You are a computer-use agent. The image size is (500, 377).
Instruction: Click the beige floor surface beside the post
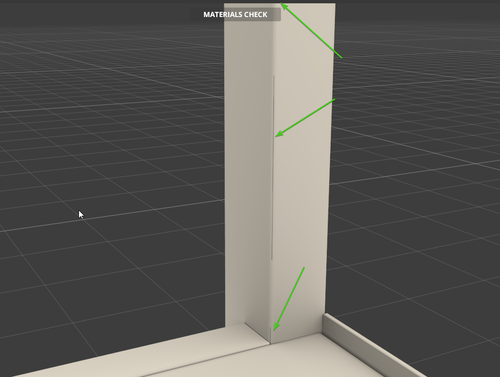[x=300, y=360]
